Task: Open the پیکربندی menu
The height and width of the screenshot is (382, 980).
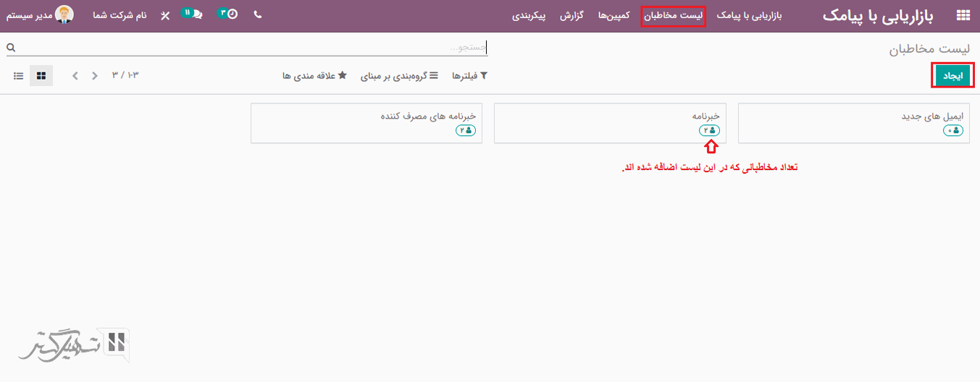Action: (529, 15)
